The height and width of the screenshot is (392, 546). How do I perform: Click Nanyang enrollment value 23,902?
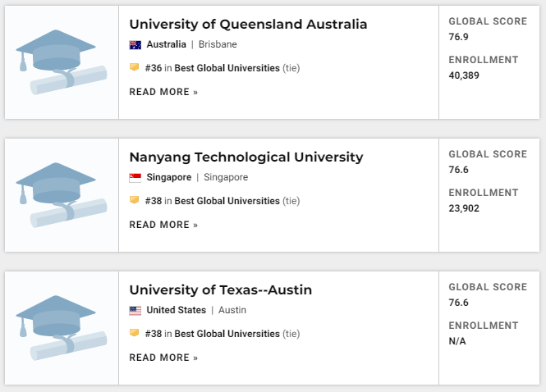[x=464, y=208]
